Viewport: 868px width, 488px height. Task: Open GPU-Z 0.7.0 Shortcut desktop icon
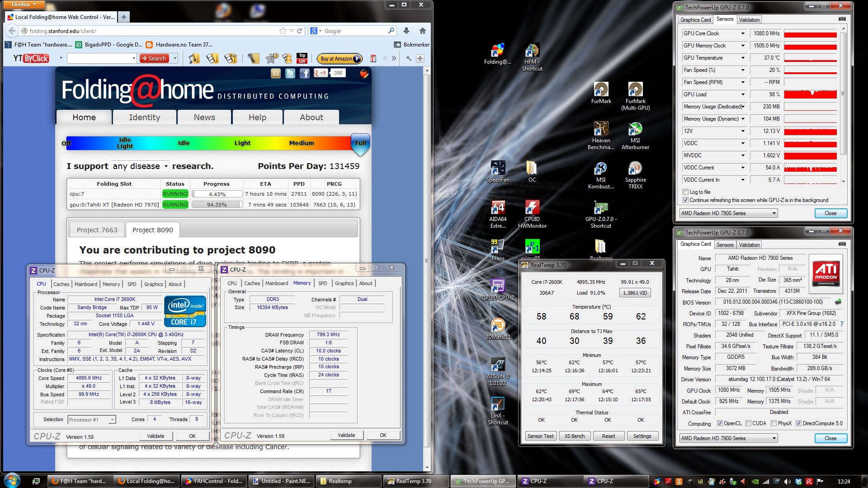(x=601, y=215)
